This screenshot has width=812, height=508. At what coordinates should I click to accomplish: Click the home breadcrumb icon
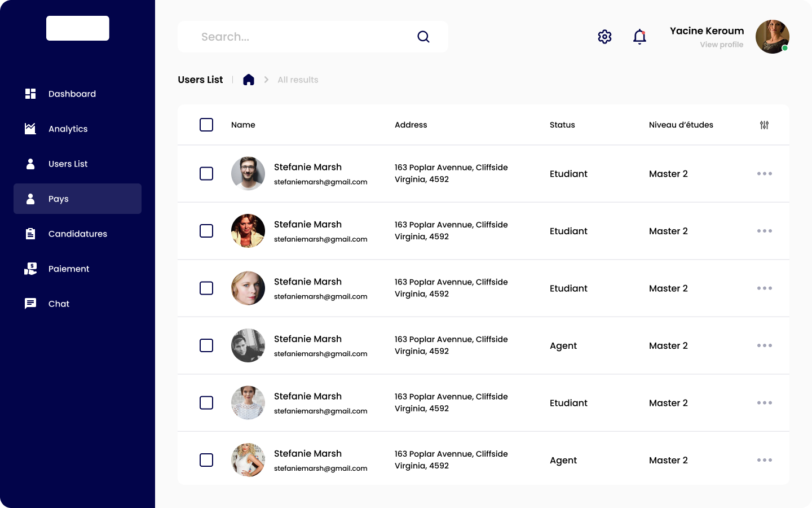(249, 80)
